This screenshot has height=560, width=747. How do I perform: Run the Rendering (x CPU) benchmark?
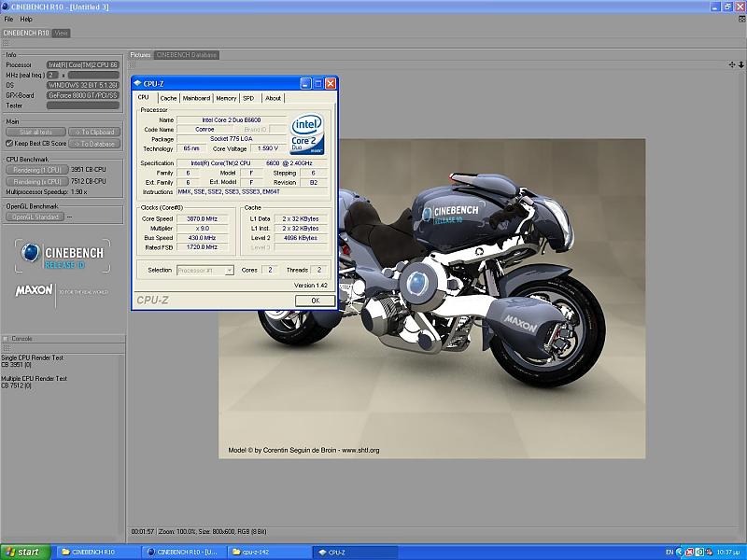37,181
